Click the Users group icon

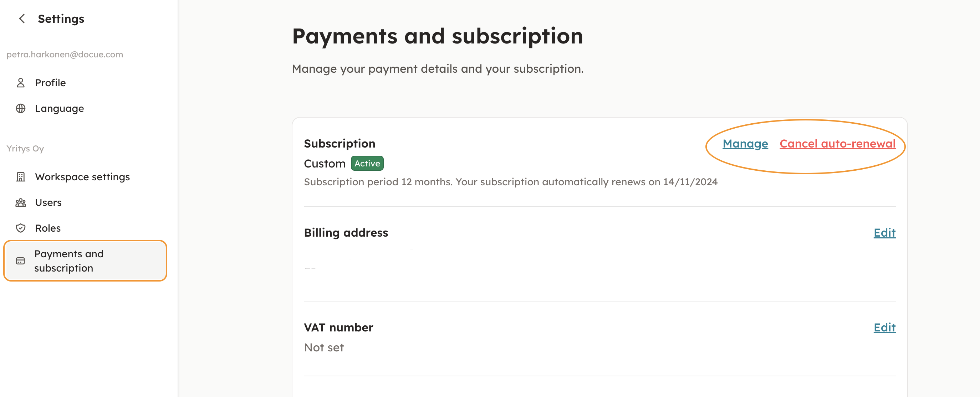pyautogui.click(x=21, y=202)
